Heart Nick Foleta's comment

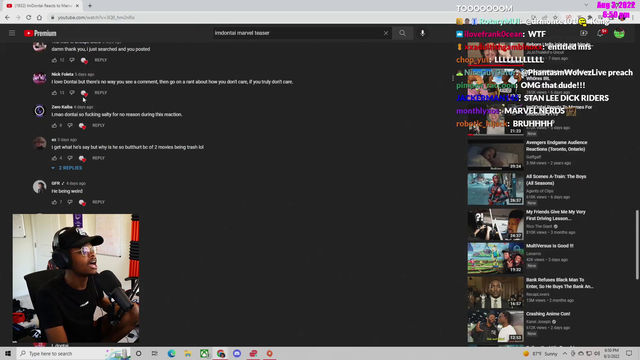click(x=84, y=93)
